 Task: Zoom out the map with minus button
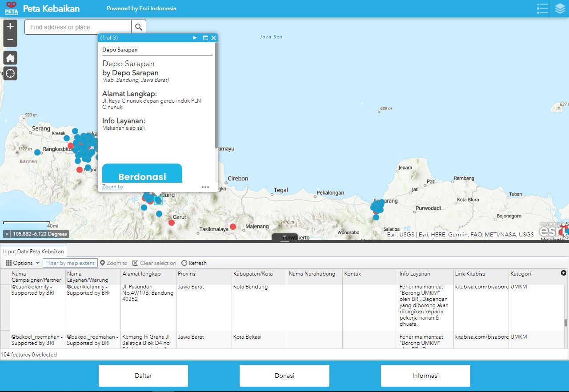pyautogui.click(x=10, y=40)
